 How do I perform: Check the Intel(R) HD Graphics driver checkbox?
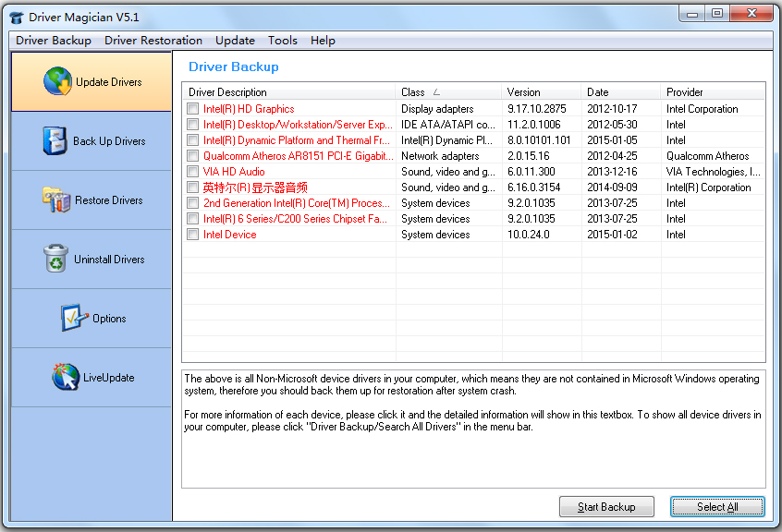(x=192, y=109)
